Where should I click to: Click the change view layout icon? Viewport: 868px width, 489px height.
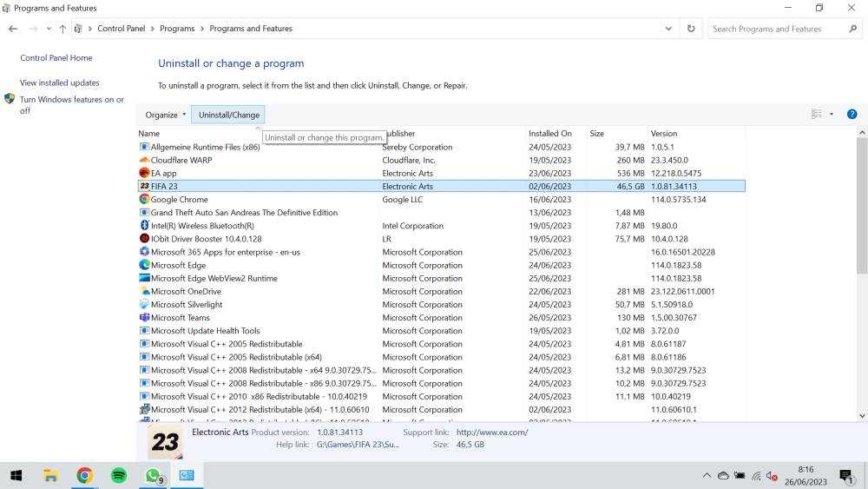point(817,114)
